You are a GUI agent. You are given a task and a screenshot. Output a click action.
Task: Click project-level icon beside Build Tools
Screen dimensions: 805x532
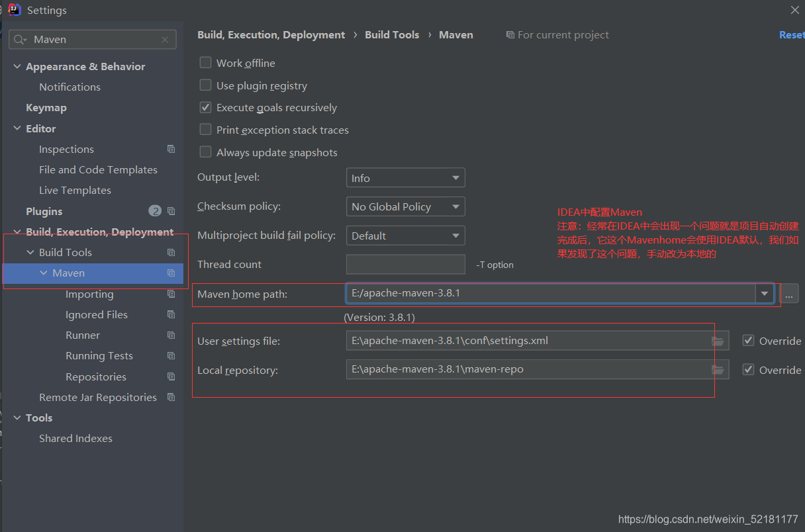(171, 253)
